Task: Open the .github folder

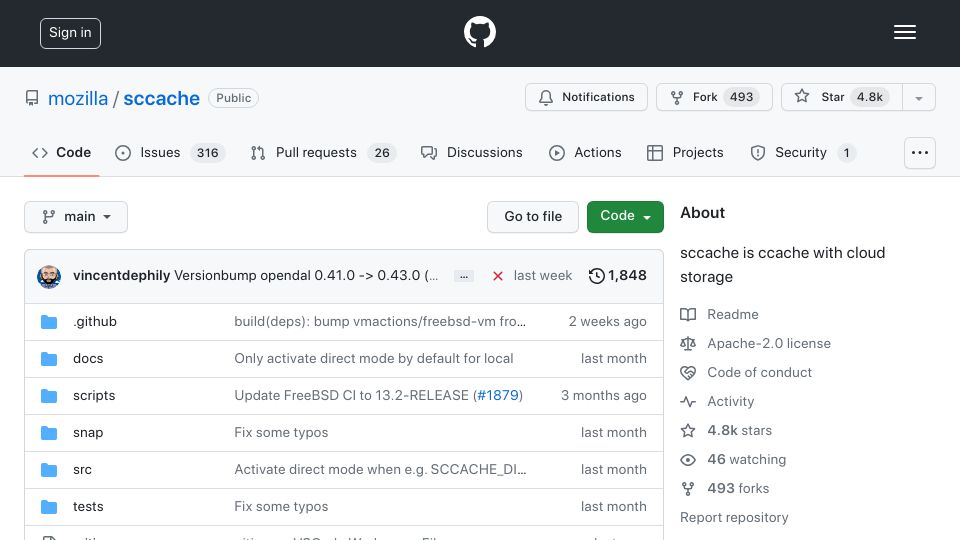Action: pyautogui.click(x=95, y=321)
